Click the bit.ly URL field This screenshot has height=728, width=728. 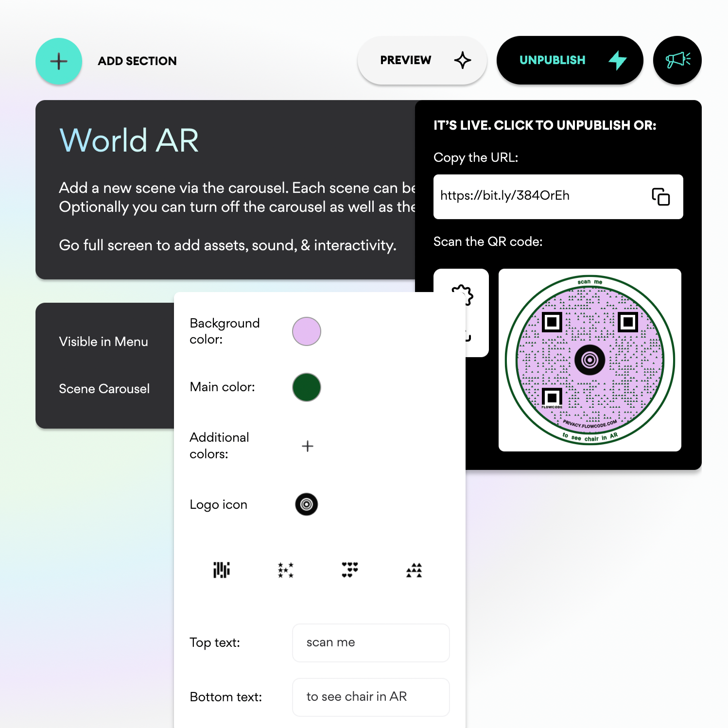(x=558, y=197)
